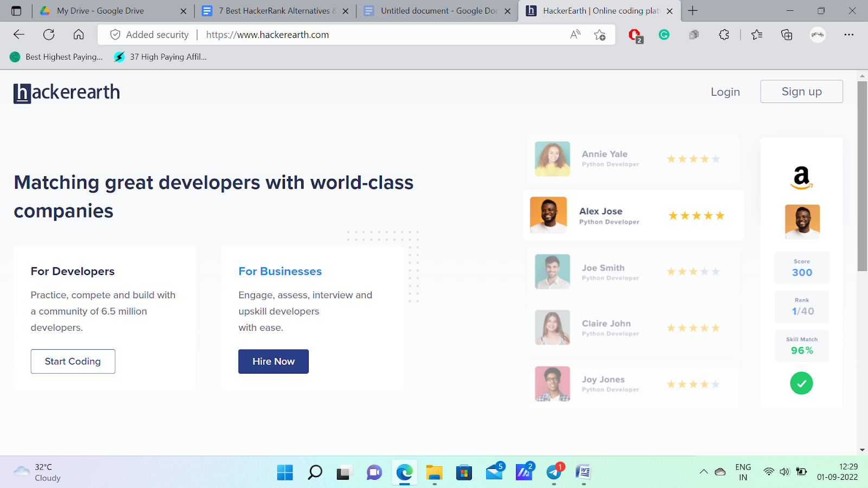The width and height of the screenshot is (868, 488).
Task: Click the Sign up button
Action: 801,92
